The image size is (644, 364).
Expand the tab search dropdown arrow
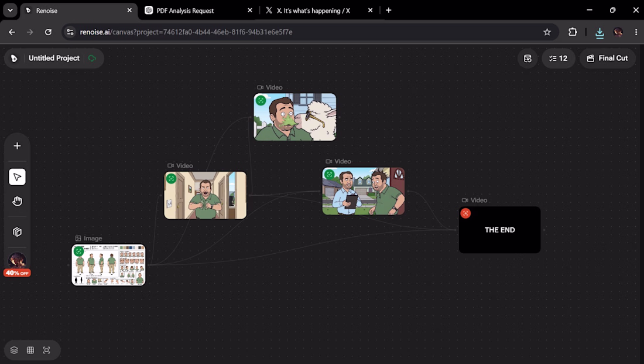click(x=11, y=11)
